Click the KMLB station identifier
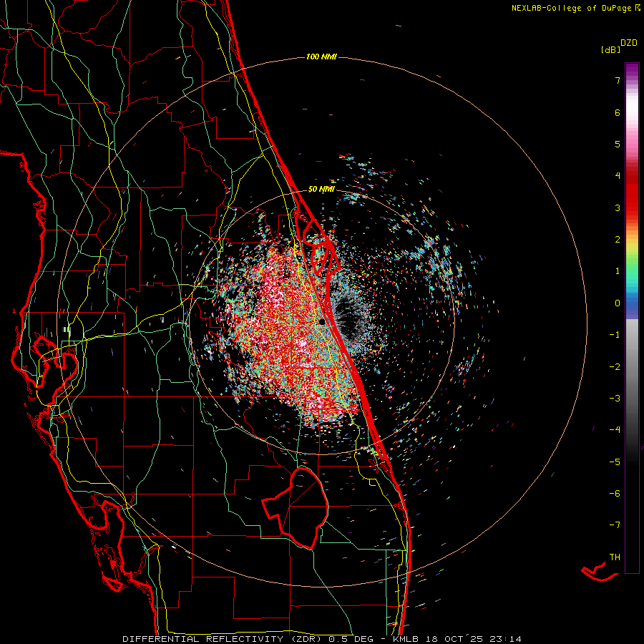 [406, 639]
